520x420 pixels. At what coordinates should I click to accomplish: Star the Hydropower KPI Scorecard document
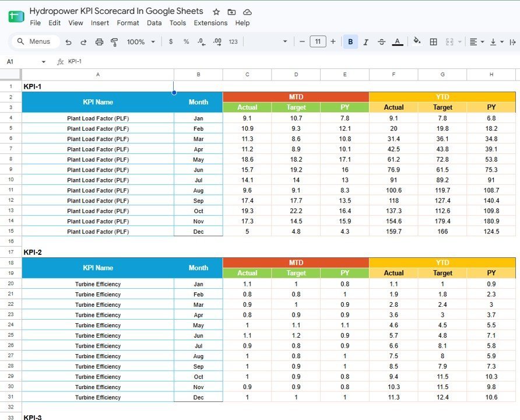(216, 12)
